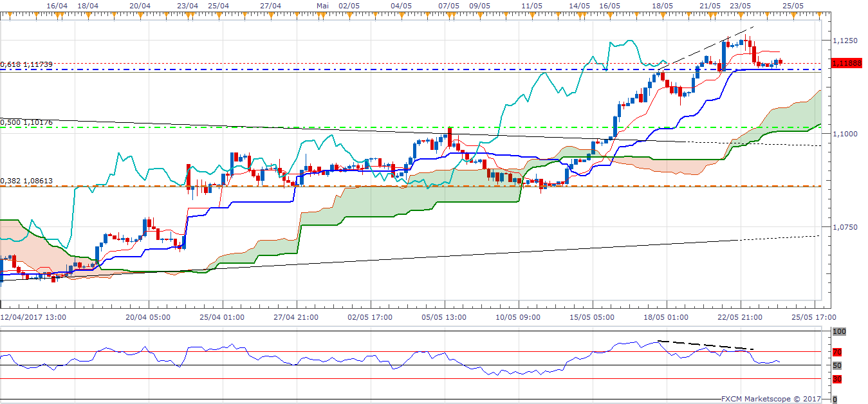Click the 20/04 05:00 time label
The image size is (868, 404).
pos(147,317)
